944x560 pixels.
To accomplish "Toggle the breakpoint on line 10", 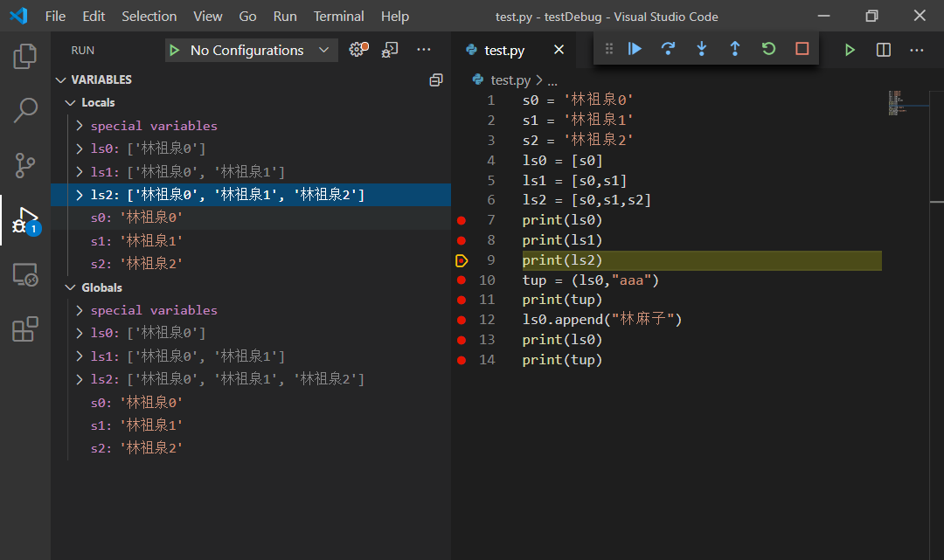I will pyautogui.click(x=461, y=280).
